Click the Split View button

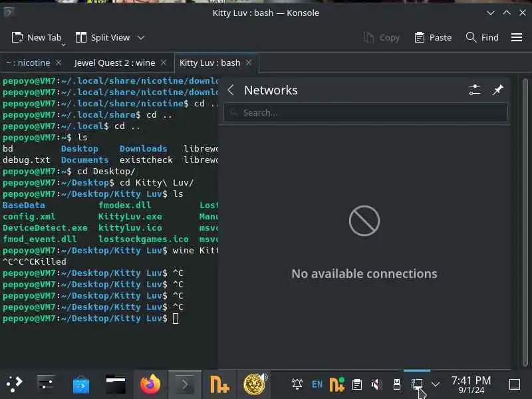coord(102,37)
